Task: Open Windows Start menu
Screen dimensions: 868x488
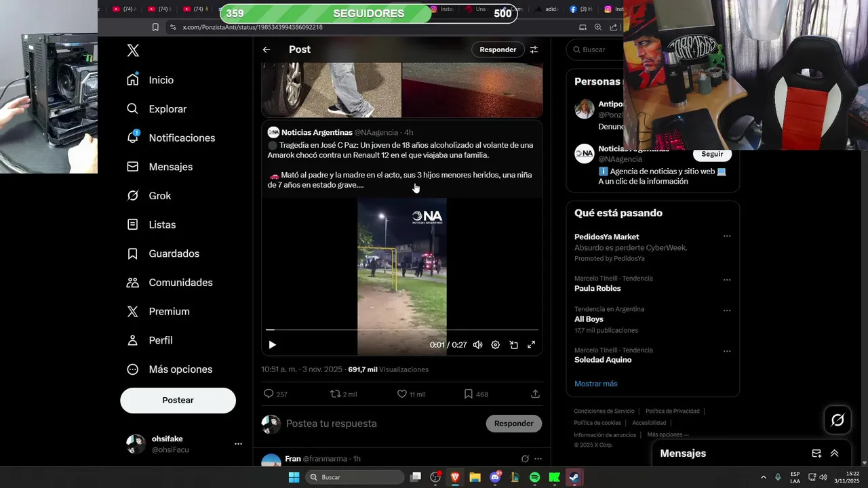Action: [x=294, y=477]
